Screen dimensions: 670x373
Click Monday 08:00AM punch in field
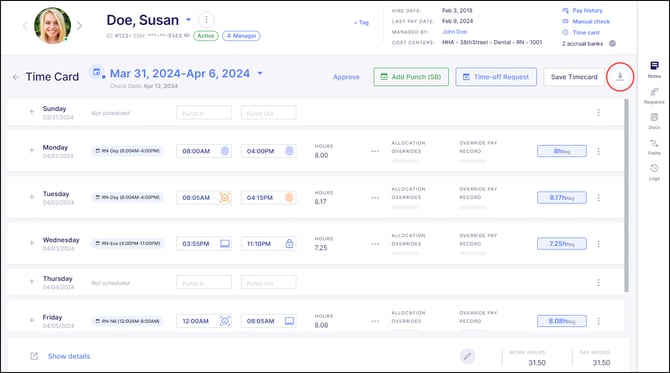pyautogui.click(x=204, y=151)
